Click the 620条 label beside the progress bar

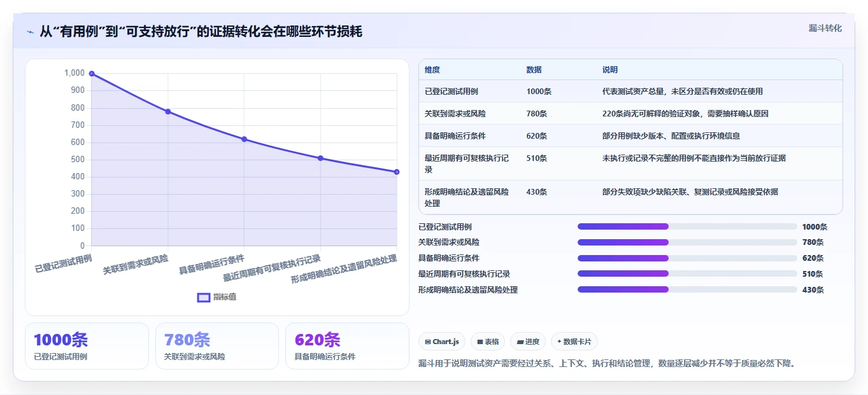[x=813, y=258]
